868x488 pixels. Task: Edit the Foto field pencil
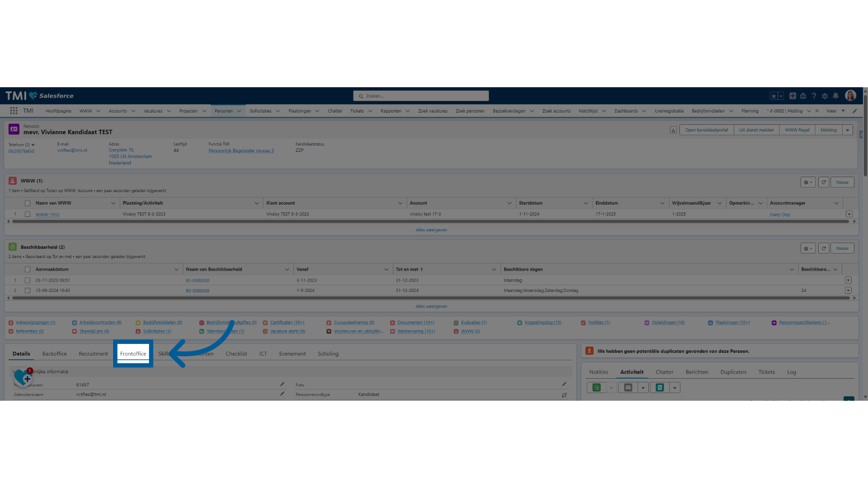564,384
